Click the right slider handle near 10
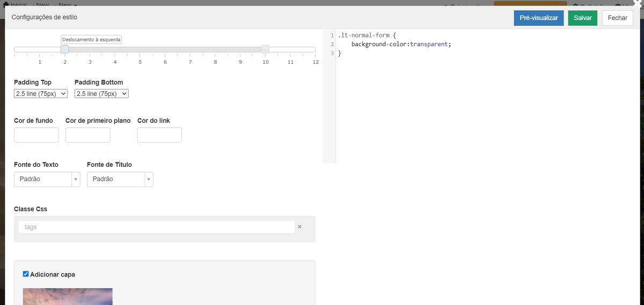Image resolution: width=644 pixels, height=305 pixels. tap(265, 49)
